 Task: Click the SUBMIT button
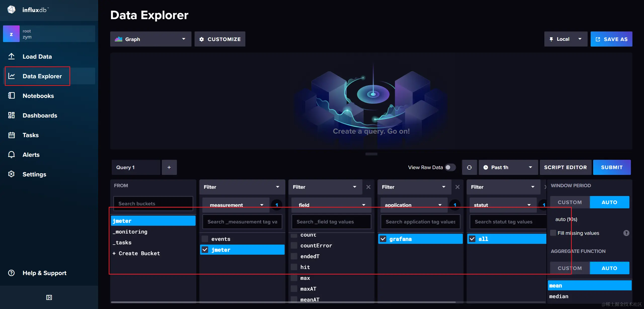(612, 167)
